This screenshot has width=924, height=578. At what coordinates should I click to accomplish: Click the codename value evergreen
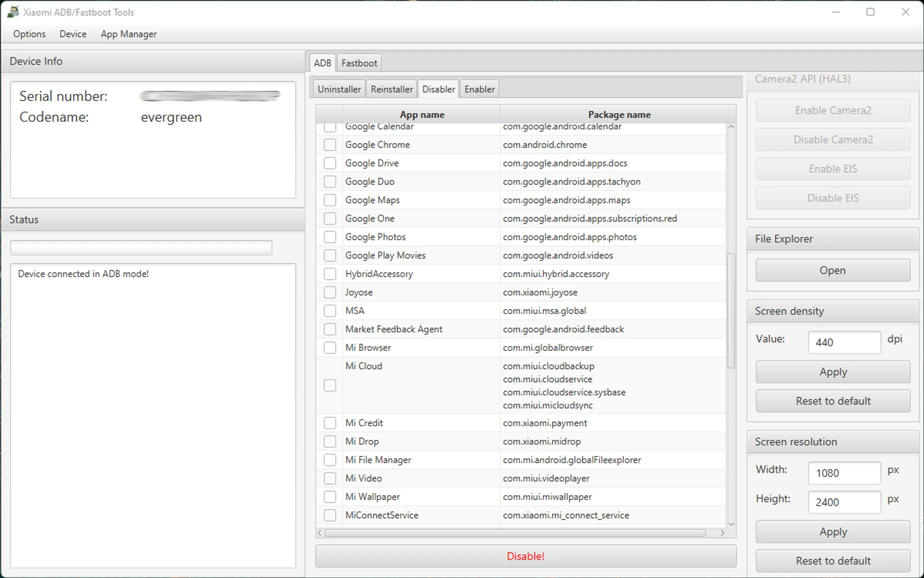click(171, 117)
